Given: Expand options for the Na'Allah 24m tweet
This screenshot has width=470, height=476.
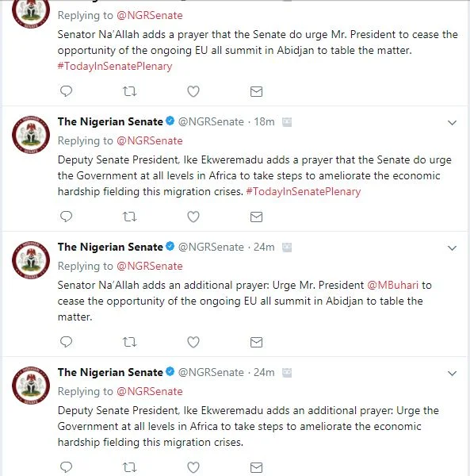Looking at the screenshot, I should click(452, 248).
